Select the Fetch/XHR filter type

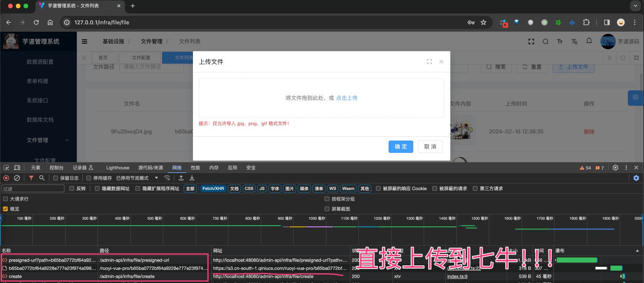[x=213, y=188]
